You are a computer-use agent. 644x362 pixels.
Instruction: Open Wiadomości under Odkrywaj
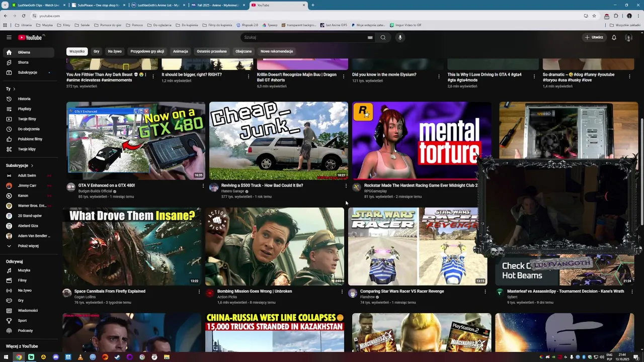point(30,311)
